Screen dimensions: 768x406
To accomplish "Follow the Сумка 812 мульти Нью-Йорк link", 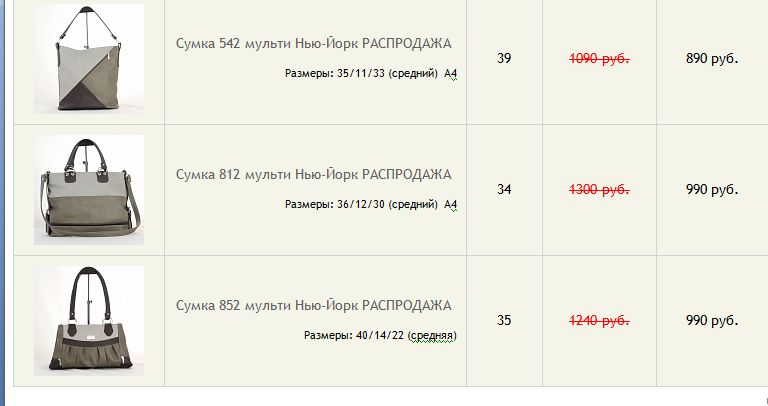I will pos(313,174).
